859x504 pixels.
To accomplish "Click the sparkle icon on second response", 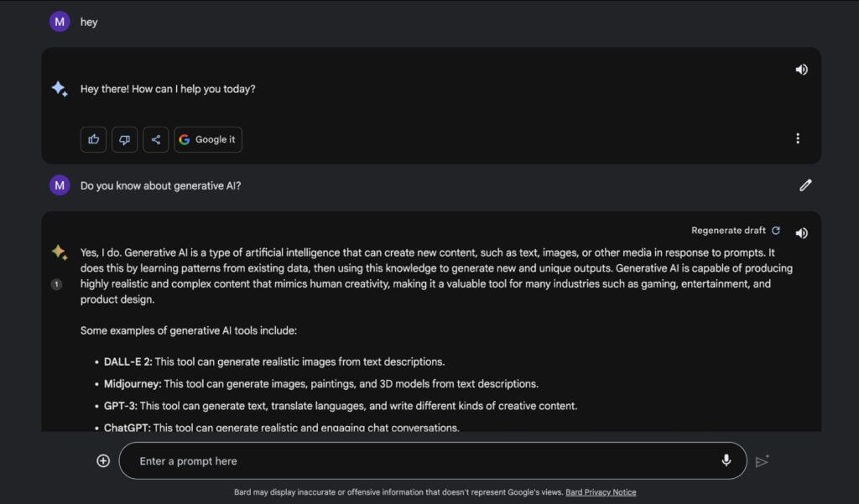I will point(60,252).
